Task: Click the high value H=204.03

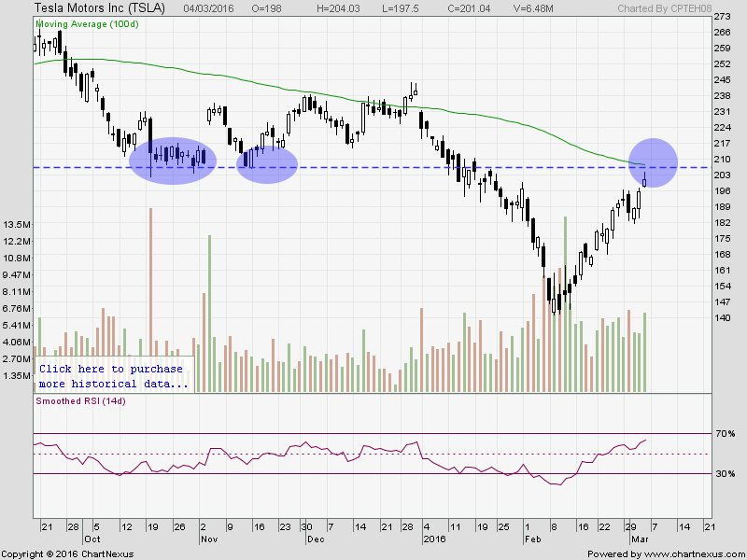Action: click(x=338, y=8)
